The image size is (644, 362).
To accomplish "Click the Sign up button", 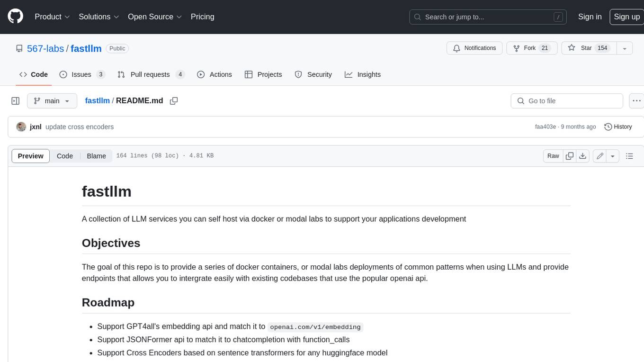I will click(x=626, y=17).
